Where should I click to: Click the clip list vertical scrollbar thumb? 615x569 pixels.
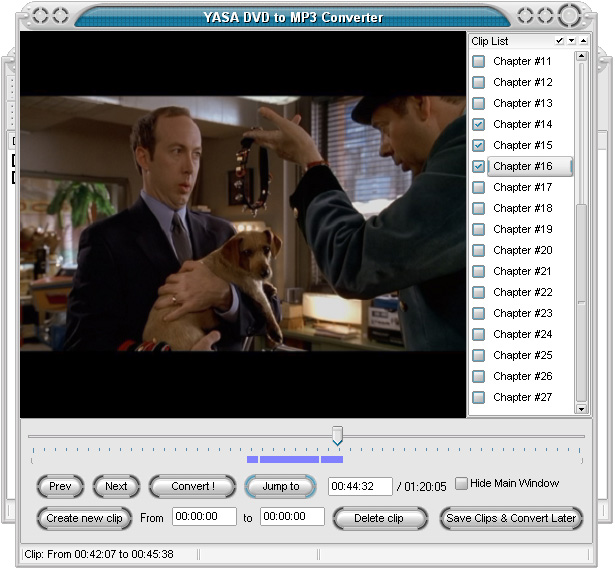click(x=581, y=303)
